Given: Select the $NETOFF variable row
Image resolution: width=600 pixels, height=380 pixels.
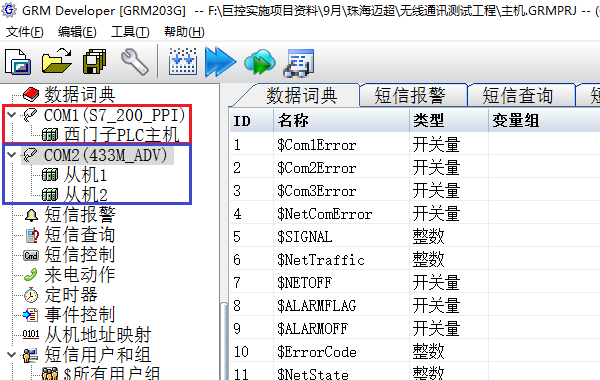Looking at the screenshot, I should [x=415, y=282].
